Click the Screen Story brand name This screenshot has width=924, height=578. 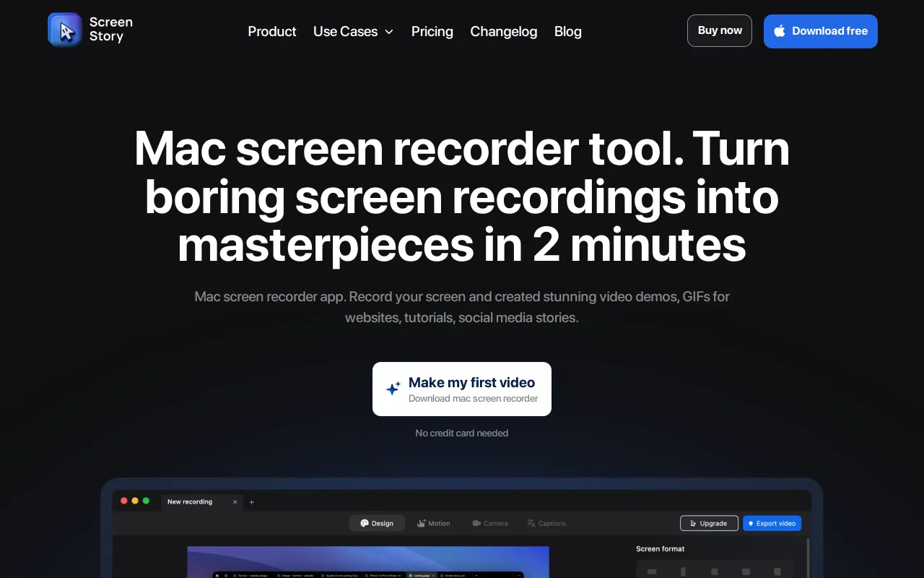click(111, 30)
